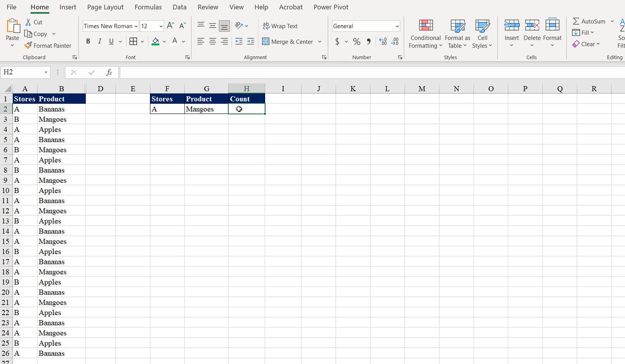Expand the Name Box dropdown arrow
This screenshot has width=625, height=364.
click(46, 72)
